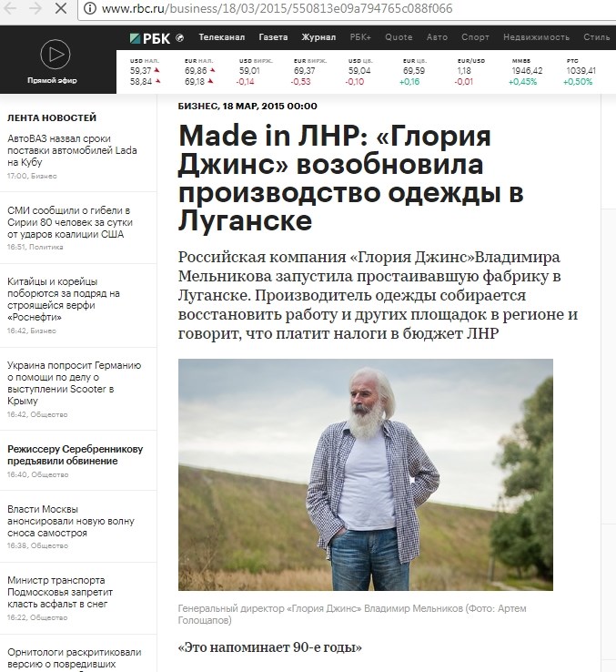Open the Журнал section
Screen dimensions: 616x672
pos(318,37)
